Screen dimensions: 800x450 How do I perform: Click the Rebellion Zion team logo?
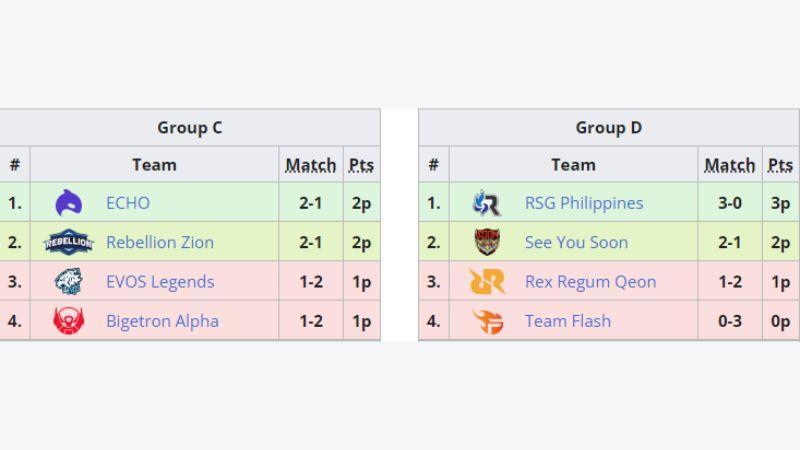[68, 242]
